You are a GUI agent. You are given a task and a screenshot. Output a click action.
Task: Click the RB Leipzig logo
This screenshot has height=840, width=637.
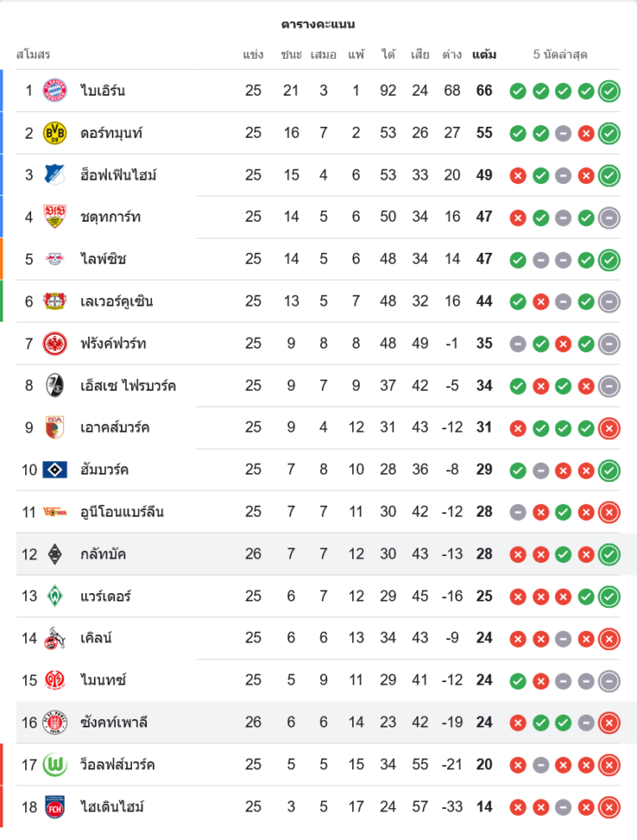click(55, 259)
